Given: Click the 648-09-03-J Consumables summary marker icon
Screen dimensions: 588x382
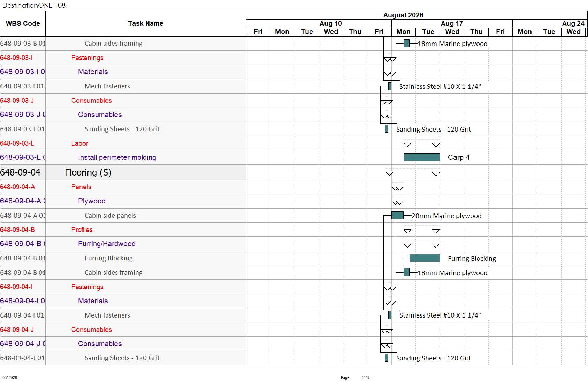Looking at the screenshot, I should click(x=387, y=102).
